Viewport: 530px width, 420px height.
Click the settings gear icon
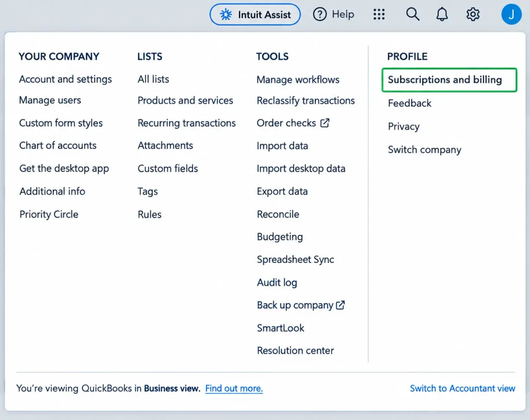[x=473, y=14]
